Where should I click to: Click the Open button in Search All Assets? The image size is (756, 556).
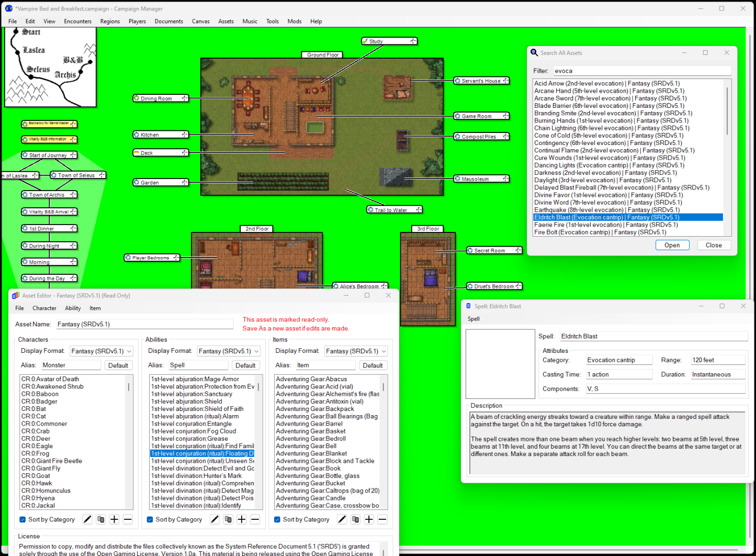(672, 245)
